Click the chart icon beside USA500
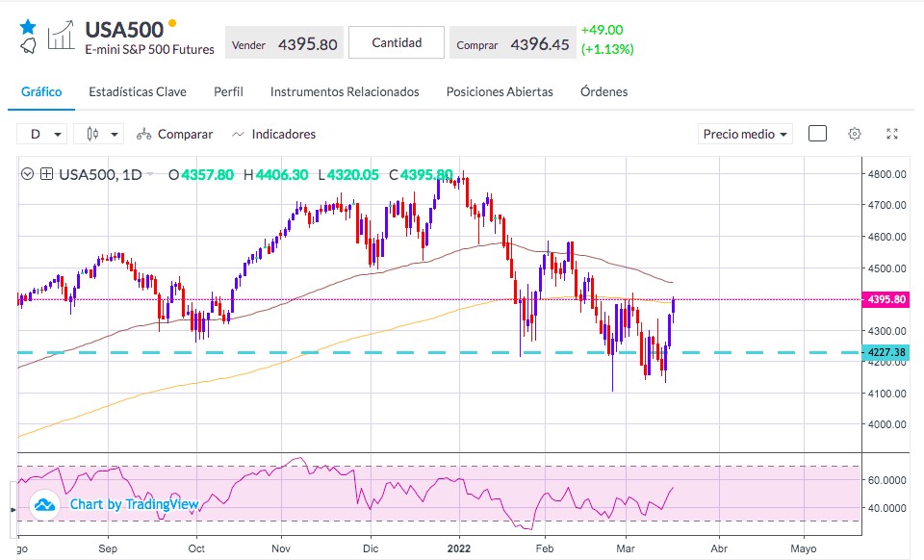924x560 pixels. [x=62, y=36]
